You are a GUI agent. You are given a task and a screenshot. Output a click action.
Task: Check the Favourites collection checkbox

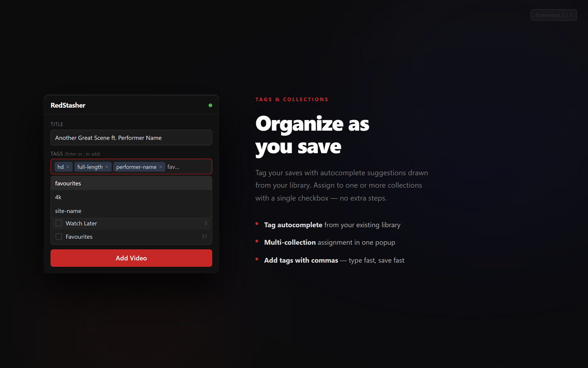[58, 236]
